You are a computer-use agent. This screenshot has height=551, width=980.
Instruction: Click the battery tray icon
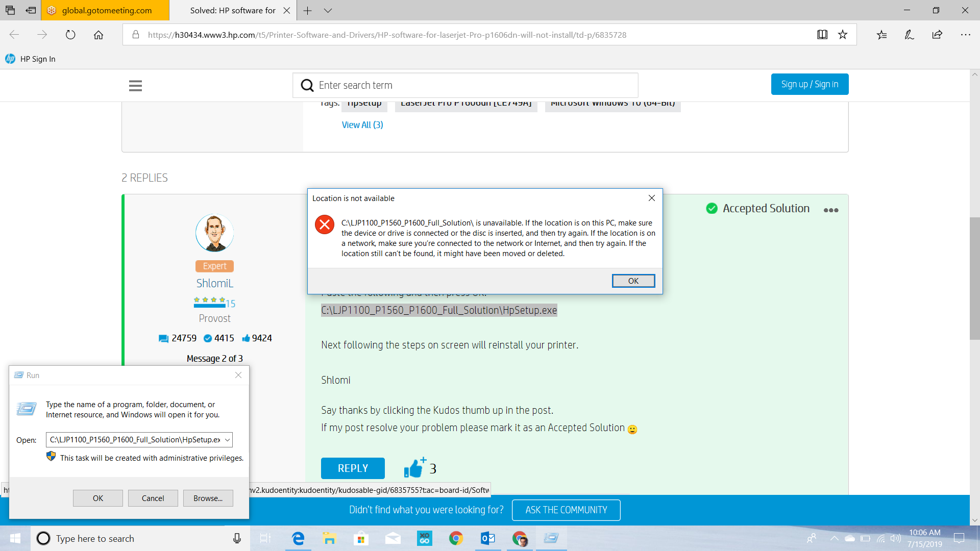pyautogui.click(x=865, y=538)
